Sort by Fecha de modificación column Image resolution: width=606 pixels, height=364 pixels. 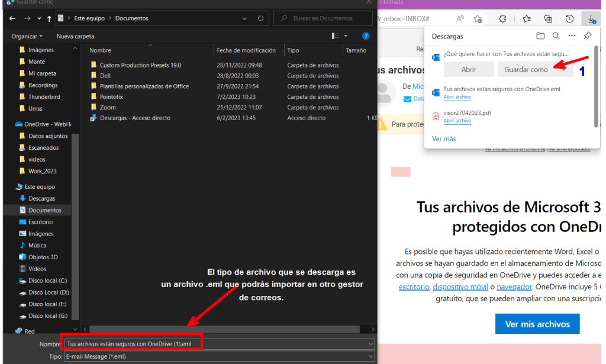click(246, 50)
